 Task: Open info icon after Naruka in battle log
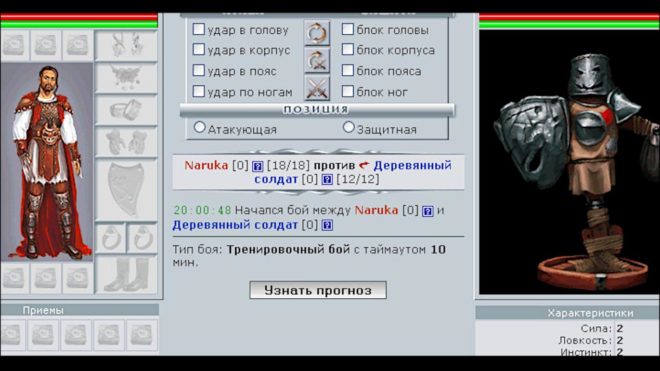pos(428,211)
